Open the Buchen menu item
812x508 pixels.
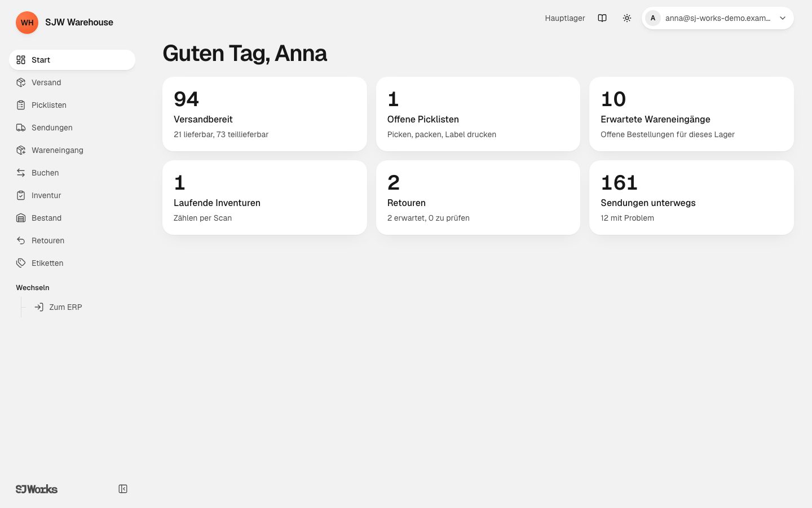(72, 173)
